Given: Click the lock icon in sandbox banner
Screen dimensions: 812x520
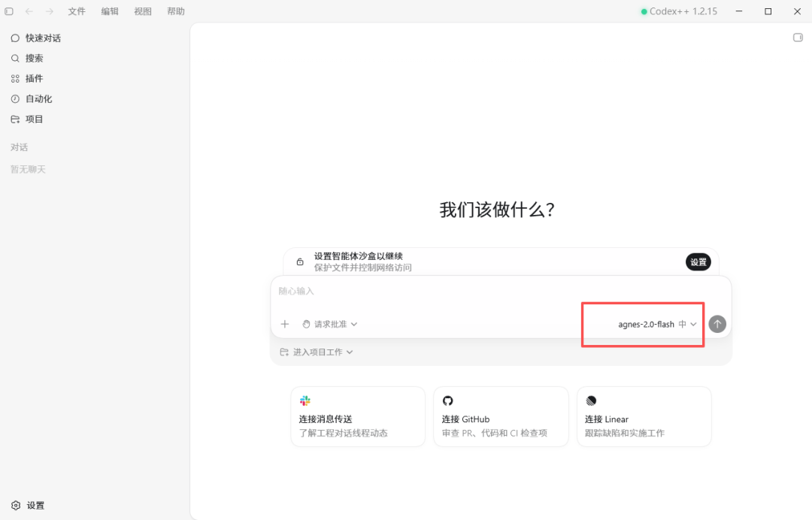Looking at the screenshot, I should pyautogui.click(x=300, y=262).
